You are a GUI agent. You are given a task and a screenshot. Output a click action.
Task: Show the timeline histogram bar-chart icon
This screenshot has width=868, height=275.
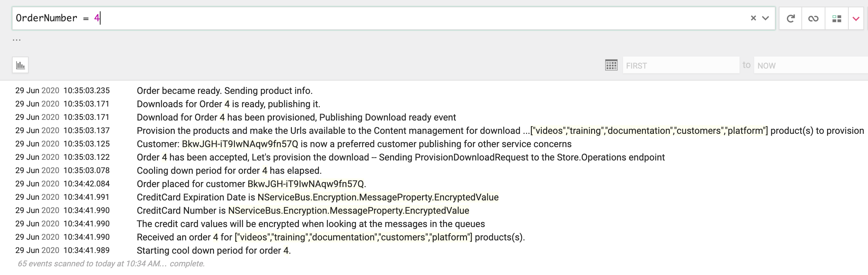(x=20, y=65)
